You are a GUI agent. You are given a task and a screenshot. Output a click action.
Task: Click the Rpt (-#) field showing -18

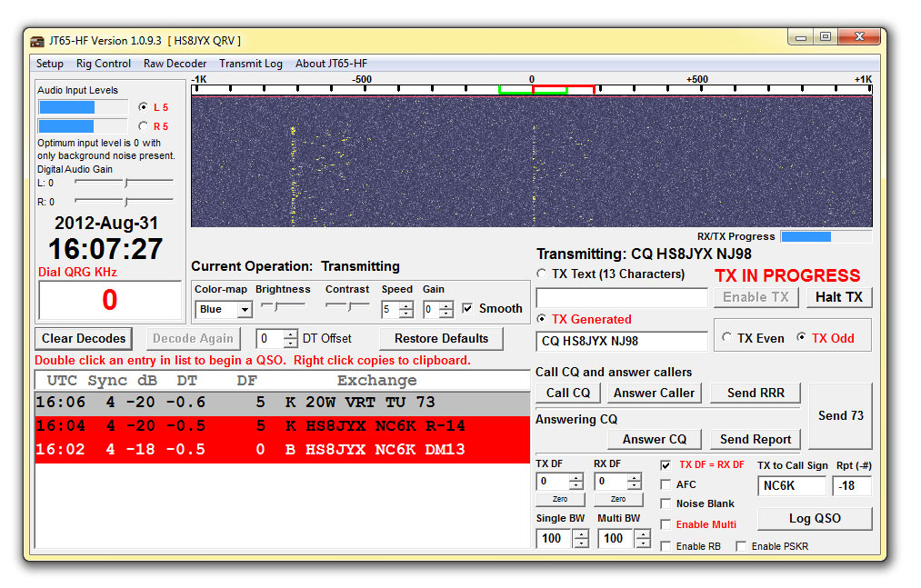(x=852, y=486)
